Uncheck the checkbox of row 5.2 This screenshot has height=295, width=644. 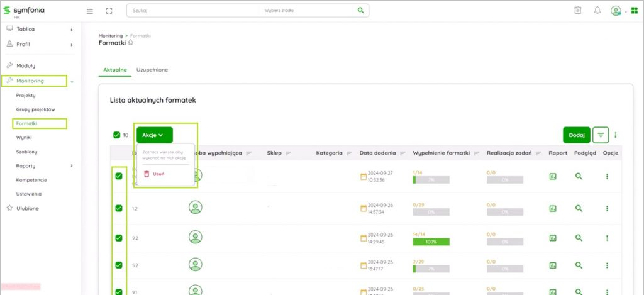click(119, 265)
